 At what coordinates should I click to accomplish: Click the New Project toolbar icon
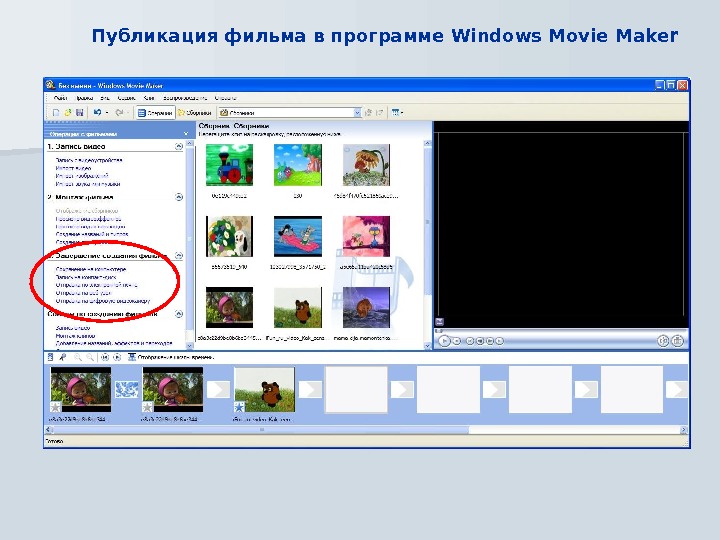(x=56, y=112)
